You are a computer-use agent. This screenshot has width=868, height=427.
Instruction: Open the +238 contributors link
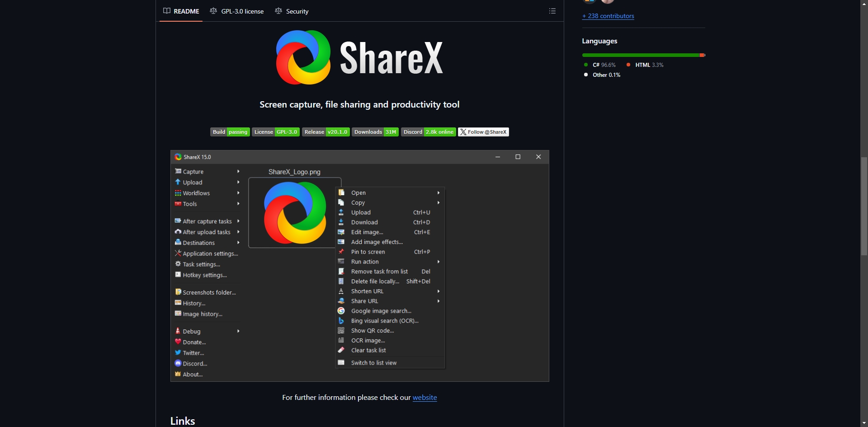click(608, 16)
